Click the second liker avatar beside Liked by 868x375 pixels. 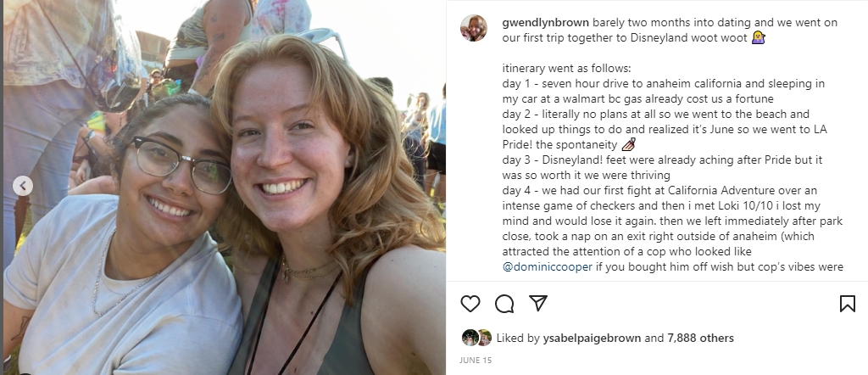point(484,338)
